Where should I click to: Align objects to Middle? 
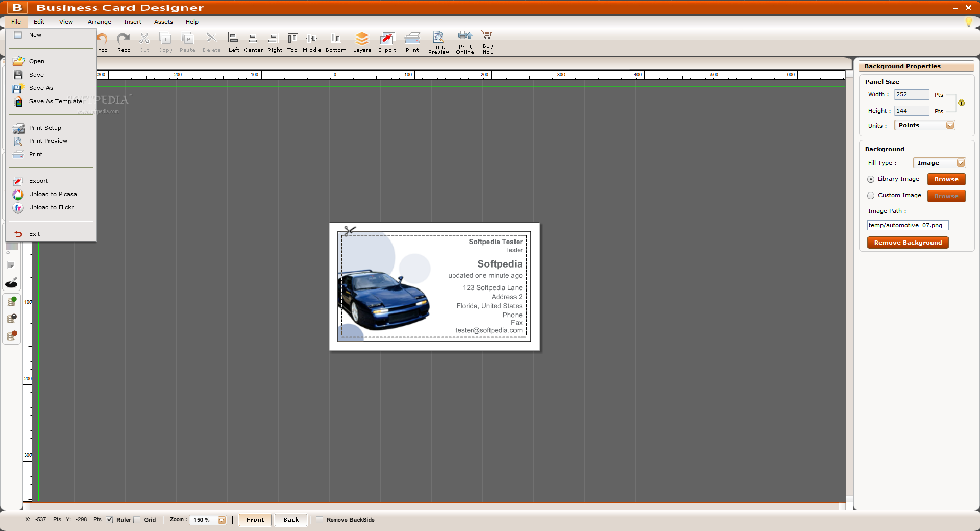312,42
